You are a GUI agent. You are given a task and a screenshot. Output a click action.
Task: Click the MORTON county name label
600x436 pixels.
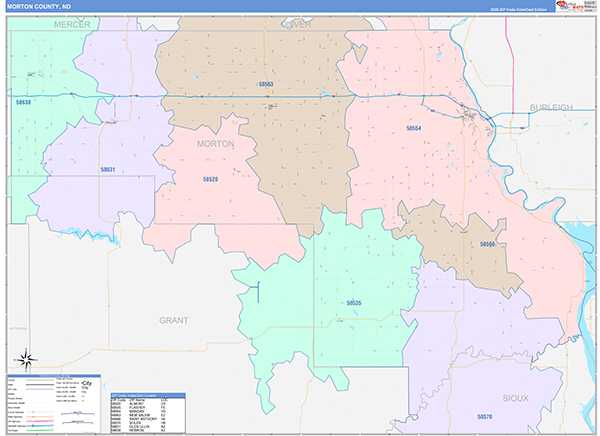click(x=215, y=144)
